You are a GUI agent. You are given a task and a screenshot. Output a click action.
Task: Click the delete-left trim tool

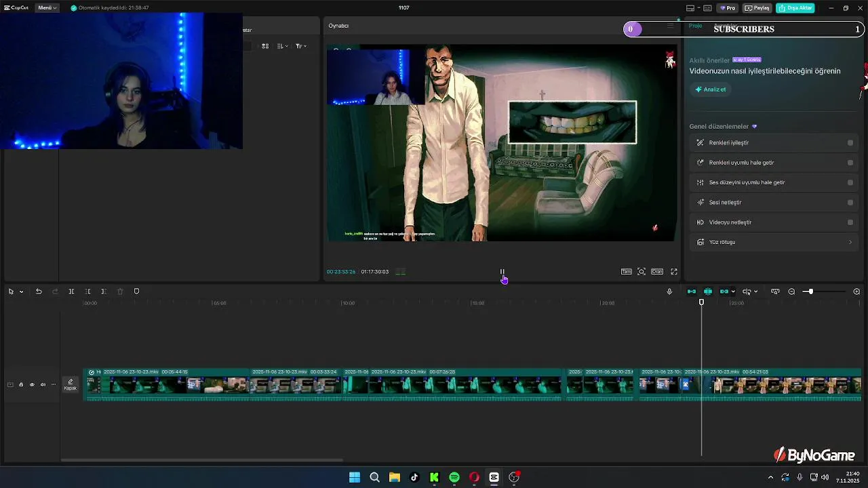87,291
